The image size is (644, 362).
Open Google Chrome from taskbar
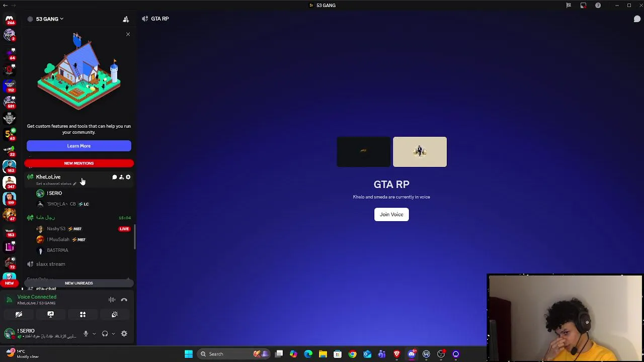pos(352,354)
